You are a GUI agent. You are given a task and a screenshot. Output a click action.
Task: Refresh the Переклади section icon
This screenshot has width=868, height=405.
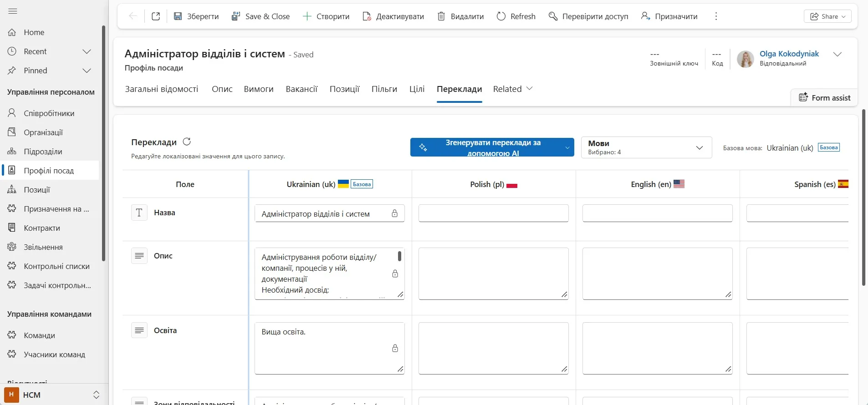click(187, 142)
